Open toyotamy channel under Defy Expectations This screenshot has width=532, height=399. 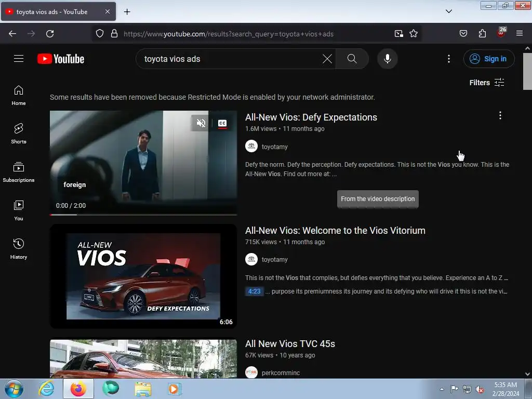[x=274, y=147]
